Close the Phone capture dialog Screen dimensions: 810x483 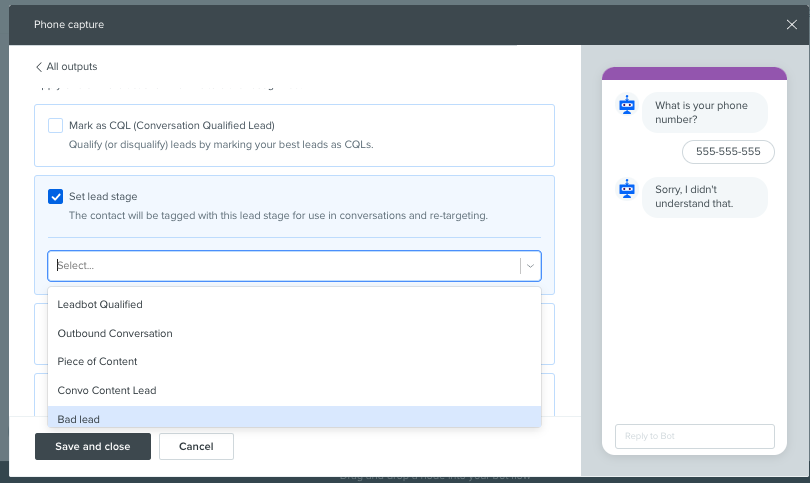point(791,25)
